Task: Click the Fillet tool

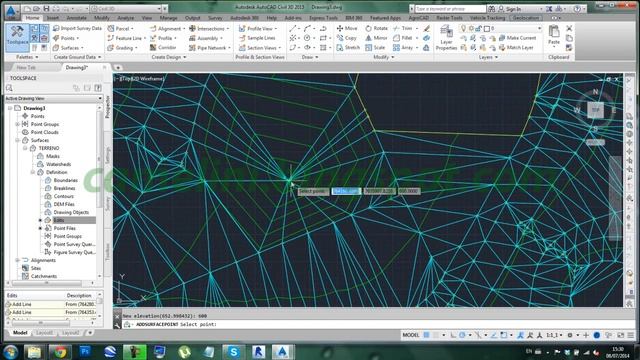Action: [x=403, y=38]
